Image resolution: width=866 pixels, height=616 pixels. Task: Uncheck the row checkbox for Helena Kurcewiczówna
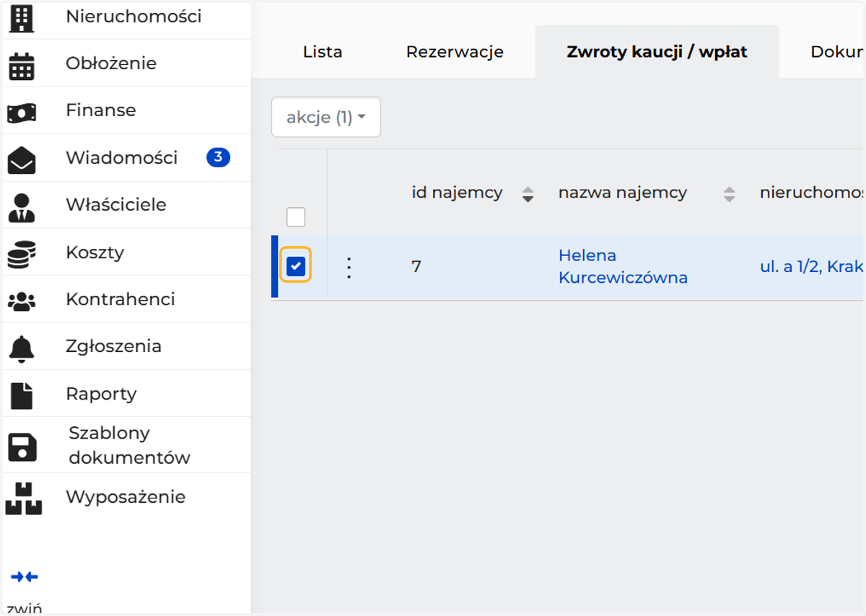point(296,267)
